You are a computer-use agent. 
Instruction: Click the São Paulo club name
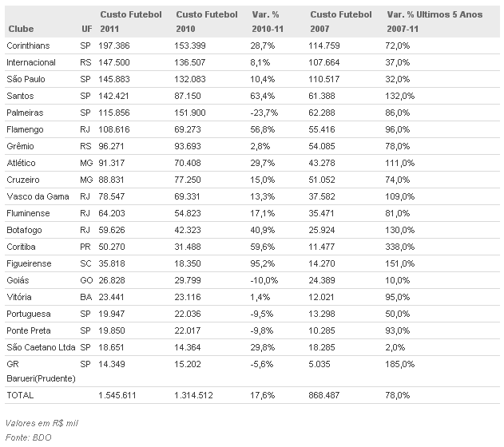pos(25,79)
